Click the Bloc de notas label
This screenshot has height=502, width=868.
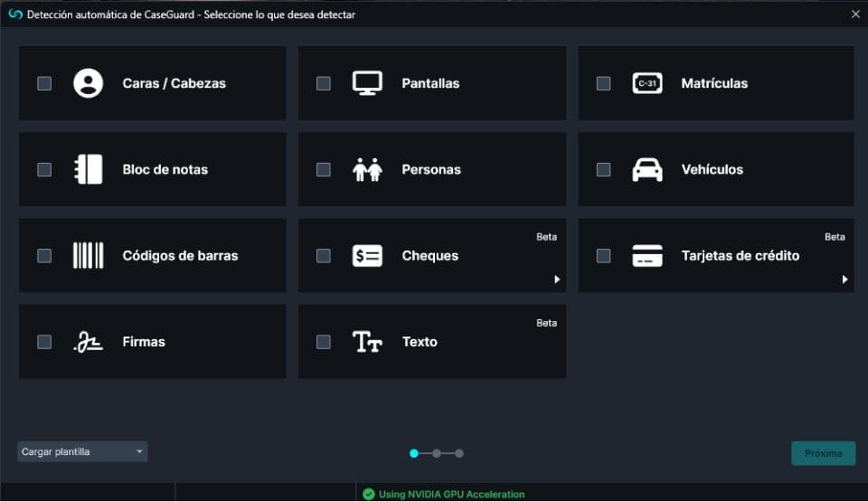point(165,169)
